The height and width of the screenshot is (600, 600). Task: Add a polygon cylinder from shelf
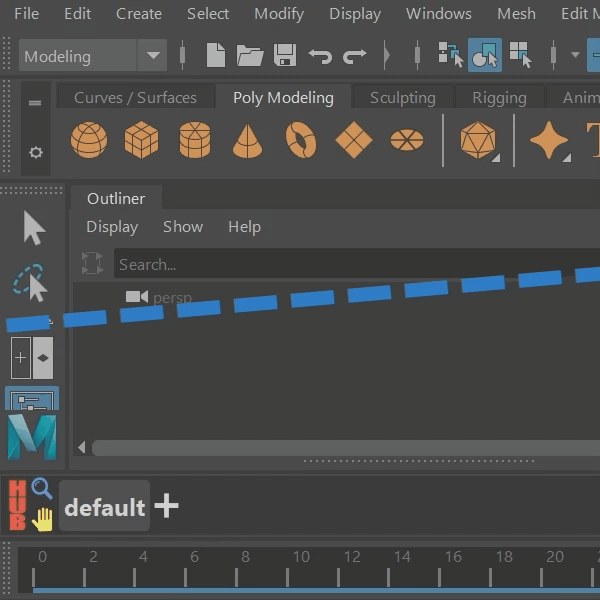tap(195, 140)
